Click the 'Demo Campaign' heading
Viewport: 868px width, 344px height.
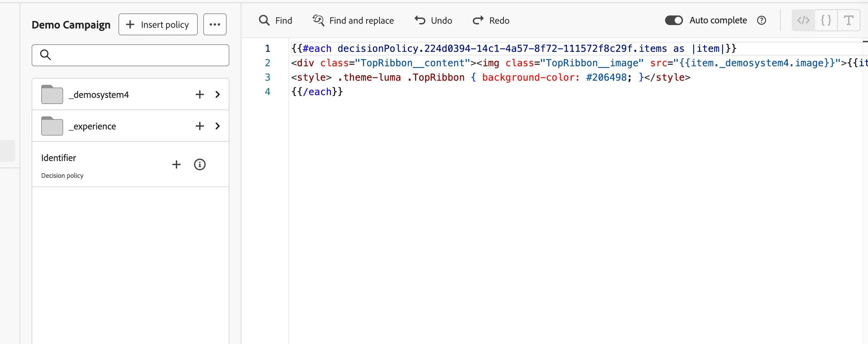click(71, 25)
